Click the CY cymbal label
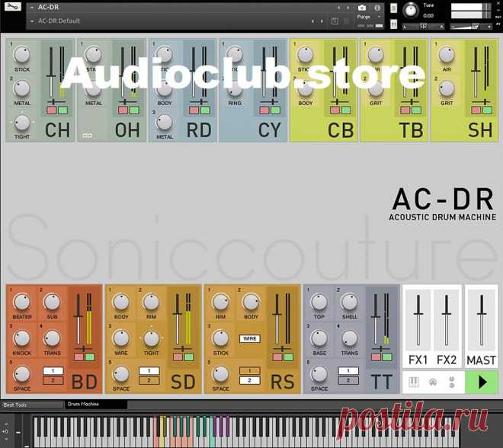Viewport: 503px width, 448px height. tap(270, 130)
